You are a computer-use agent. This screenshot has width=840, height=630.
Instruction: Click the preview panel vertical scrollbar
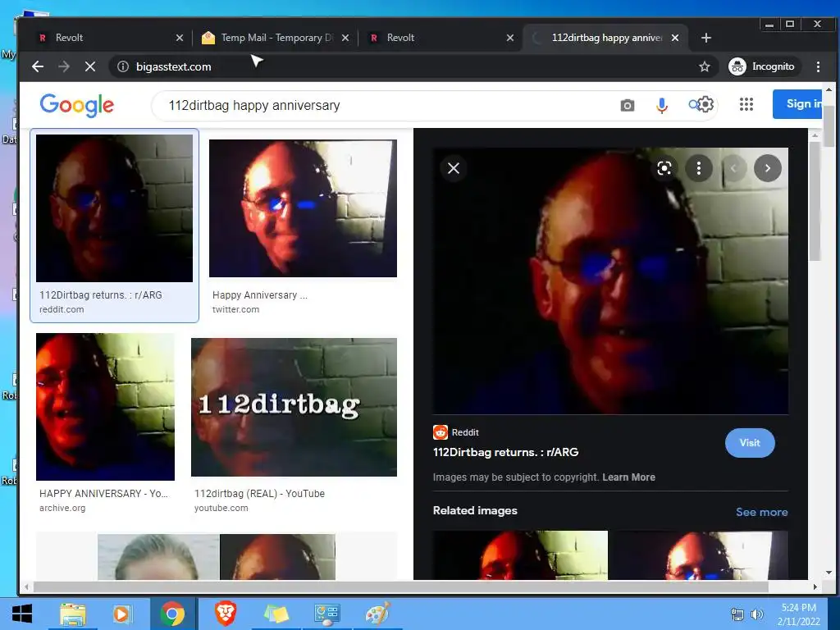815,201
